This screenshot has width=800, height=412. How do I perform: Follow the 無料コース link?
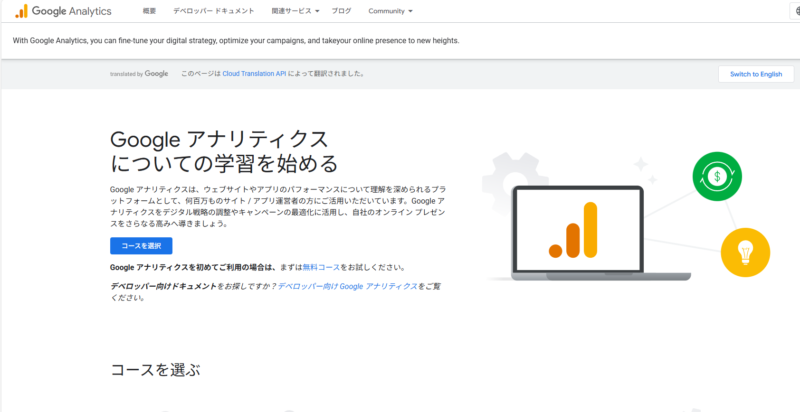[x=321, y=267]
